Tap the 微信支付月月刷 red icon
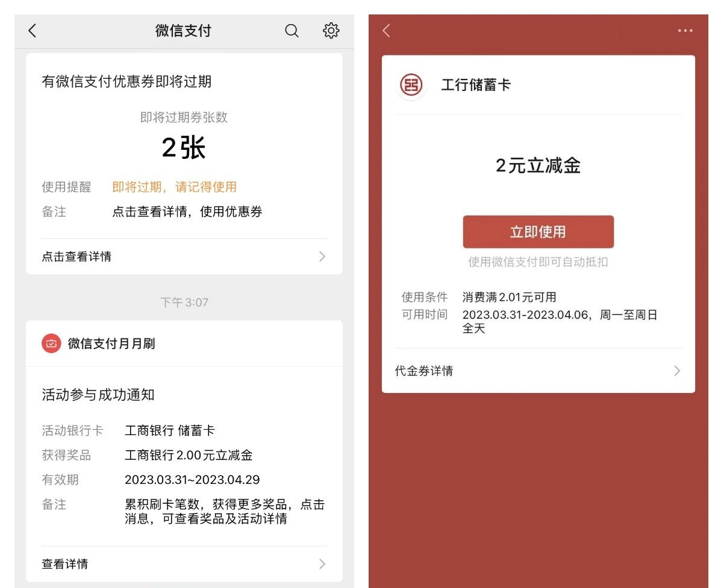This screenshot has height=588, width=718. (51, 343)
